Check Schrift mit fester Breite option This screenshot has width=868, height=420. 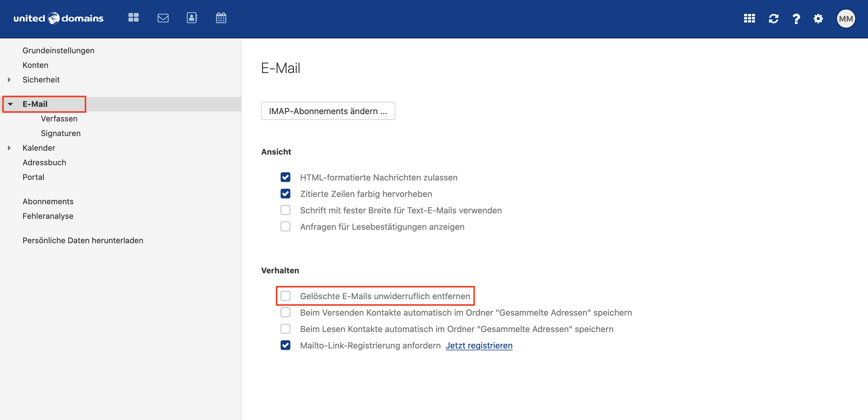click(x=285, y=210)
